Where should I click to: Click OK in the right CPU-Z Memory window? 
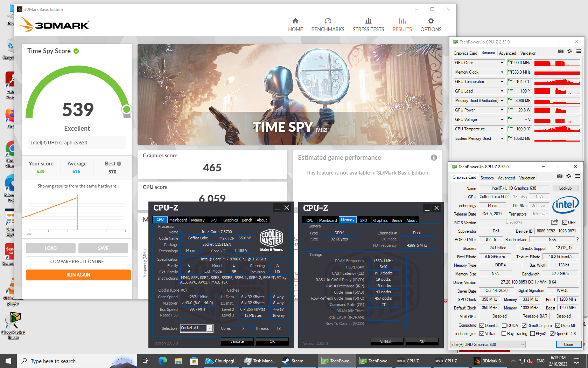coord(422,342)
